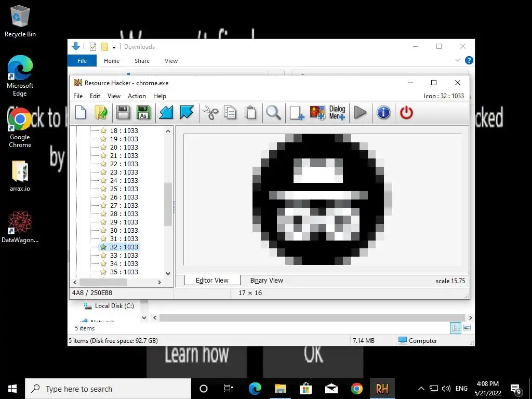
Task: Switch to details view icon in Downloads
Action: click(x=456, y=328)
